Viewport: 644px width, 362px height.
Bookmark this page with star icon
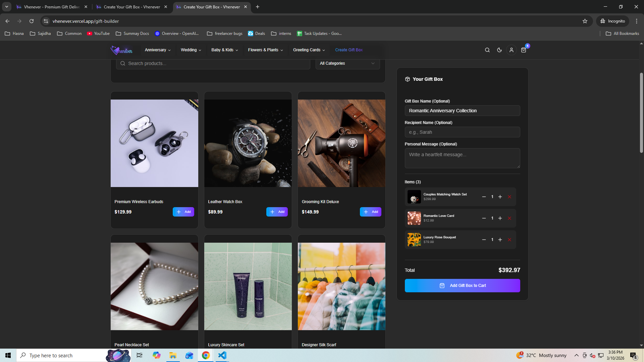(585, 21)
